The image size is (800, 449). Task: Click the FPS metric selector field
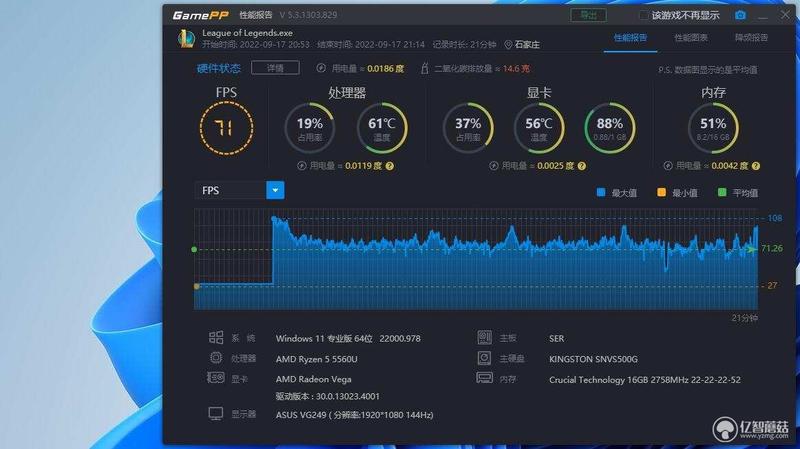click(231, 190)
